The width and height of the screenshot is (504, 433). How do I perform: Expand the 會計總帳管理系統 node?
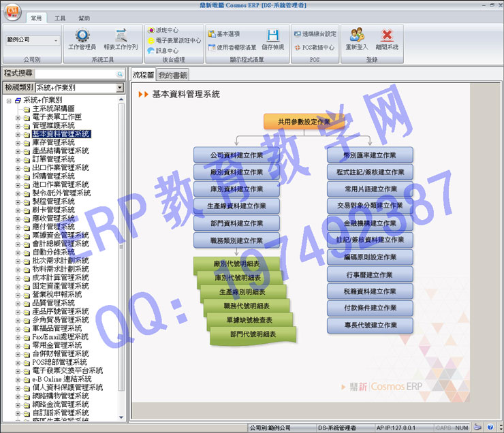(18, 244)
